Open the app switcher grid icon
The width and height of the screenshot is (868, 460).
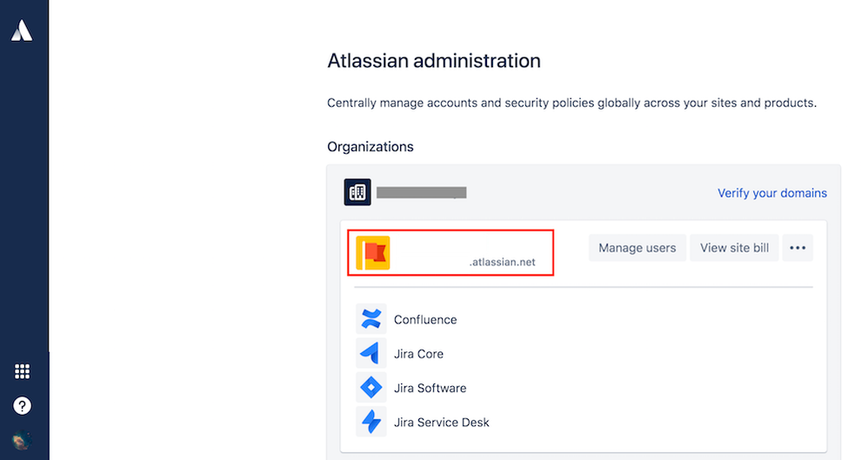tap(22, 371)
